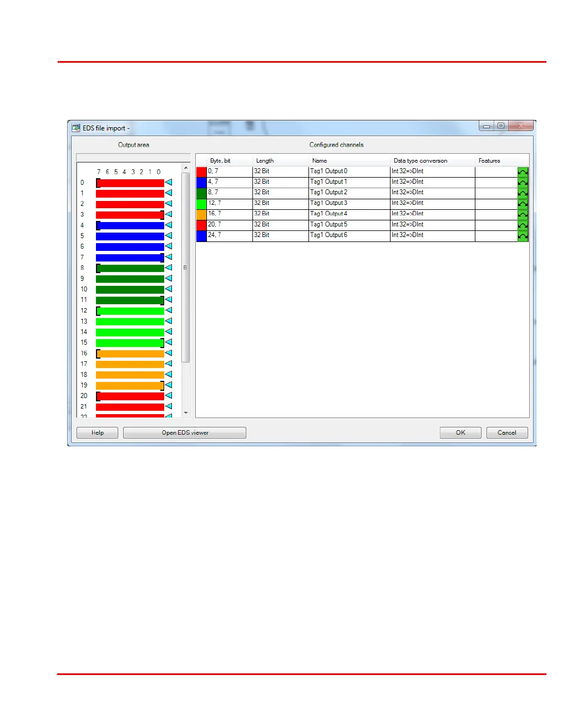
Task: Click the 32 Bit length cell for Tag1 Output 6
Action: click(x=281, y=236)
